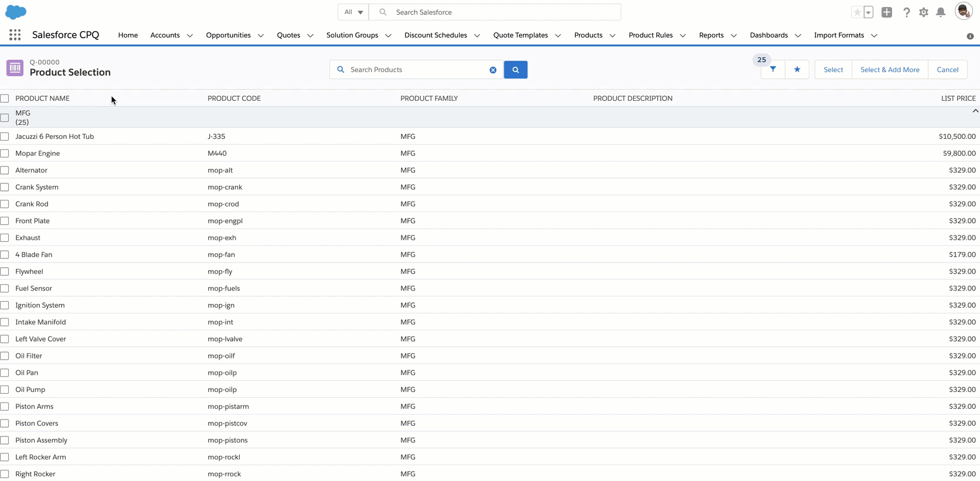
Task: Open the notifications bell
Action: 940,12
